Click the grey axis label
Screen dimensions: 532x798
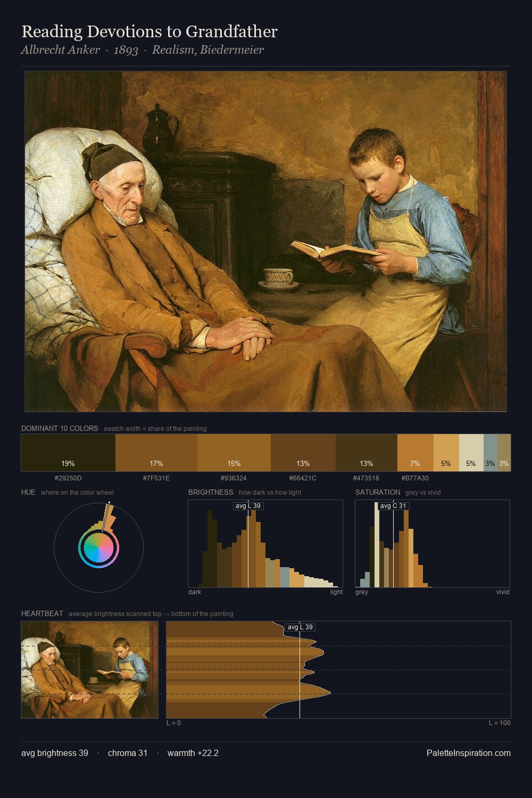(x=362, y=592)
